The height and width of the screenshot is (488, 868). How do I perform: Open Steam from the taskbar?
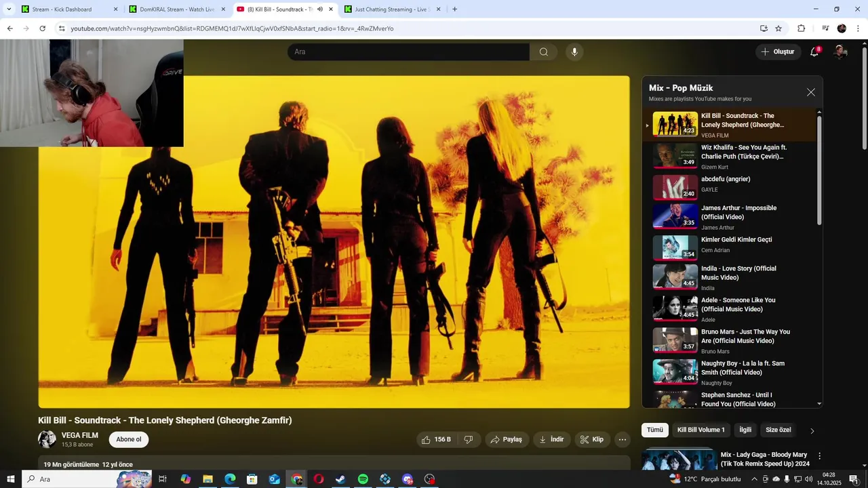click(340, 479)
